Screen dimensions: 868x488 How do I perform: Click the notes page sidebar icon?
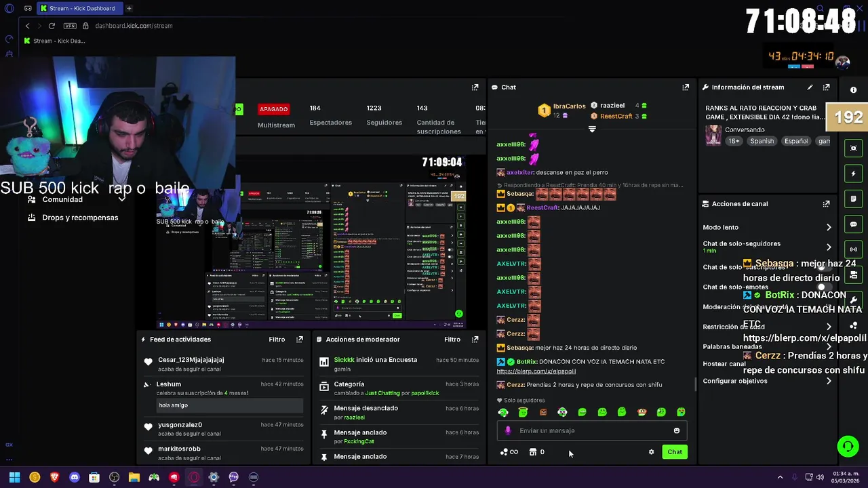(854, 199)
